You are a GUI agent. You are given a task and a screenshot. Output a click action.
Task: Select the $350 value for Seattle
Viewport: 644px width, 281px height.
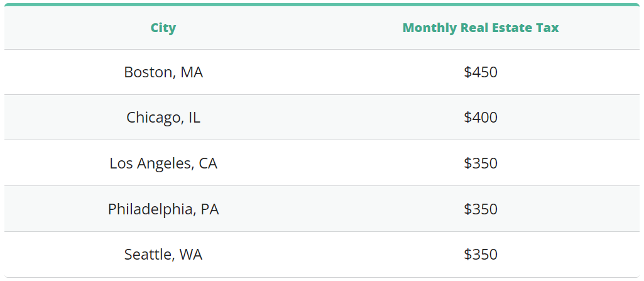pyautogui.click(x=481, y=255)
